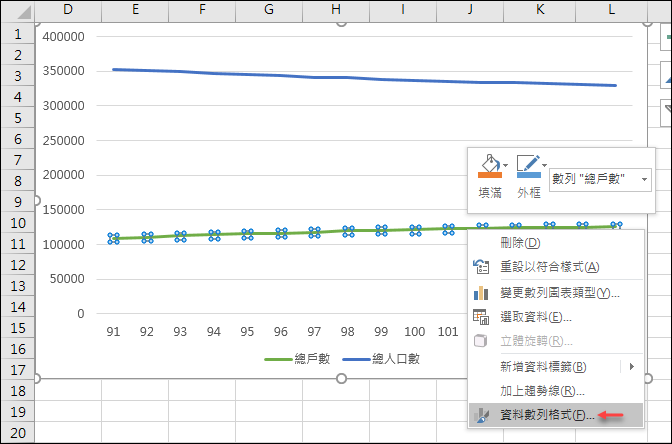
Task: Click chart left-middle resize handle
Action: [x=37, y=201]
